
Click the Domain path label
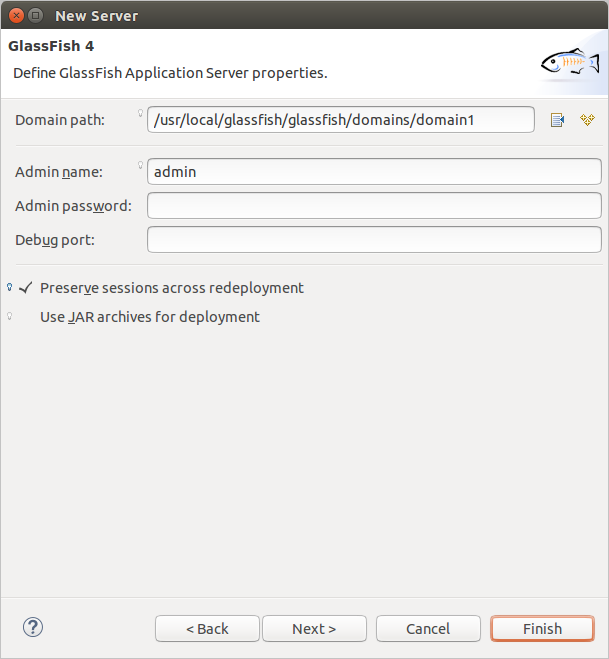pyautogui.click(x=60, y=120)
